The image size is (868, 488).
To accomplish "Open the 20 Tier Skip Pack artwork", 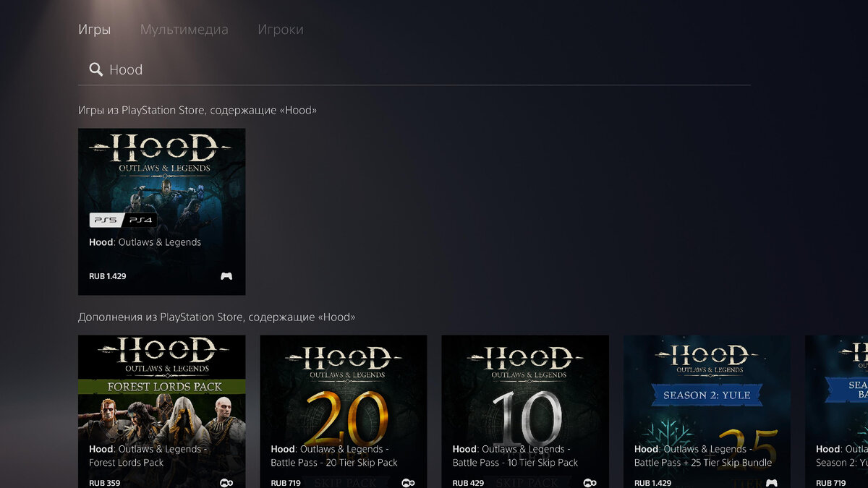I will pyautogui.click(x=343, y=411).
